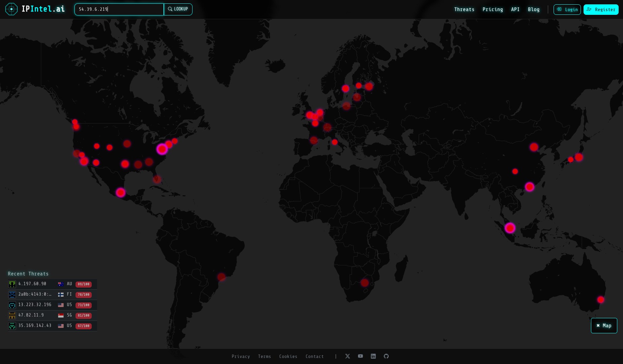623x364 pixels.
Task: Click the IP address lookup field
Action: coord(119,9)
